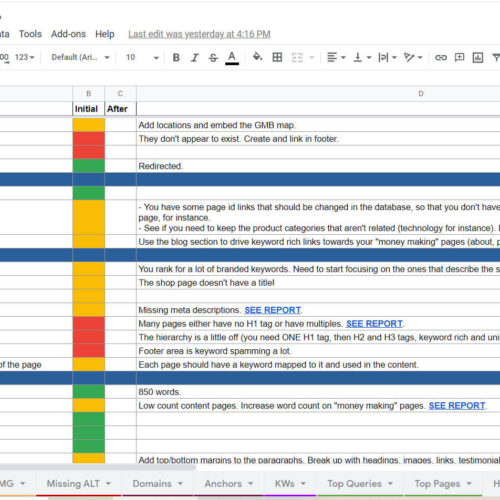Toggle bold formatting
Screen dimensions: 500x500
point(176,58)
